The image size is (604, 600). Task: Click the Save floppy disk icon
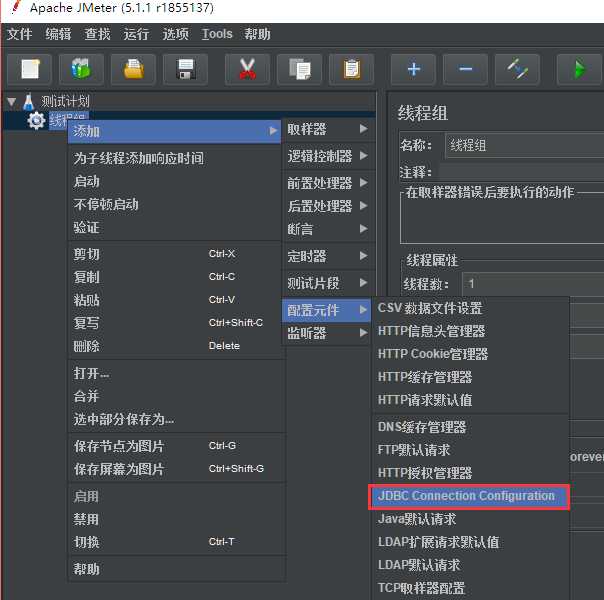pyautogui.click(x=185, y=69)
